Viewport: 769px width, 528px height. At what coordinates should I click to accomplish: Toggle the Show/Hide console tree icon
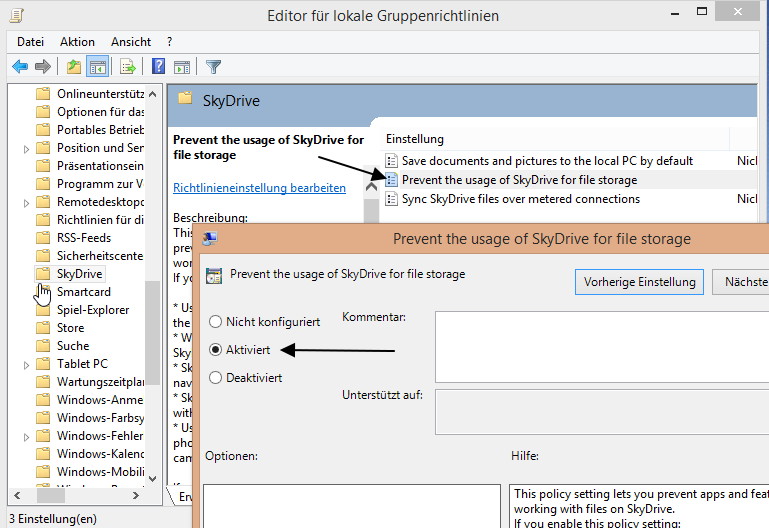coord(97,66)
